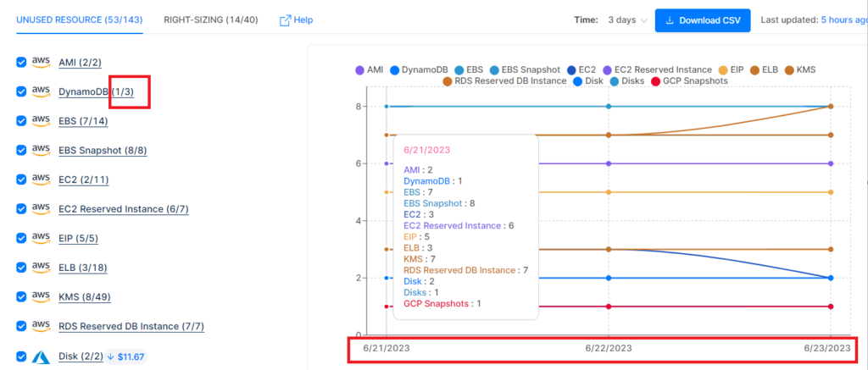
Task: Uncheck the EC2 Reserved Instance checkbox
Action: 21,209
